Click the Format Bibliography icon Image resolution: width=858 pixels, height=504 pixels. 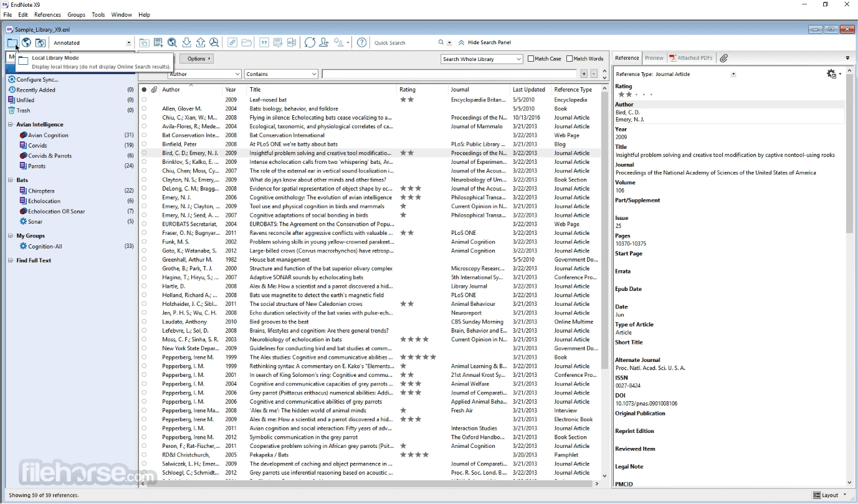click(278, 42)
